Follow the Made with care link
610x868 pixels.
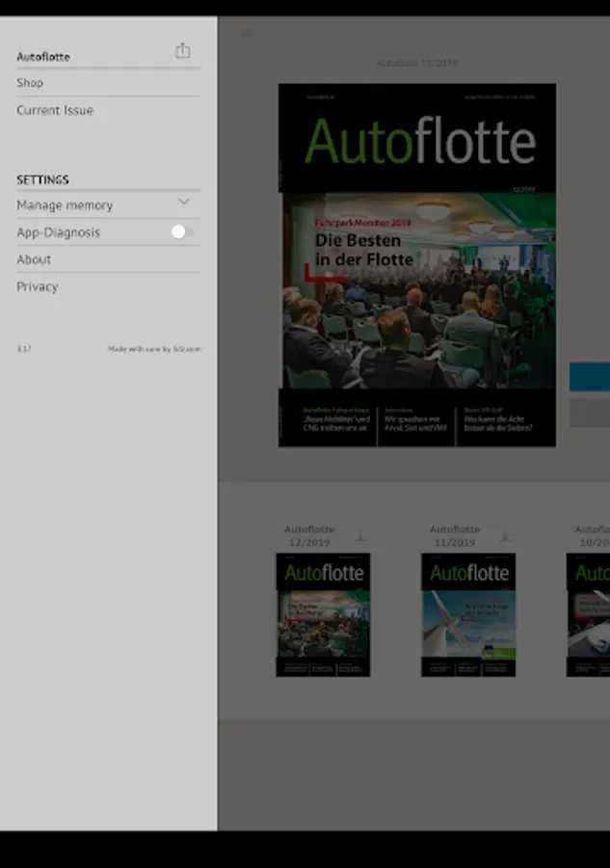click(x=154, y=349)
